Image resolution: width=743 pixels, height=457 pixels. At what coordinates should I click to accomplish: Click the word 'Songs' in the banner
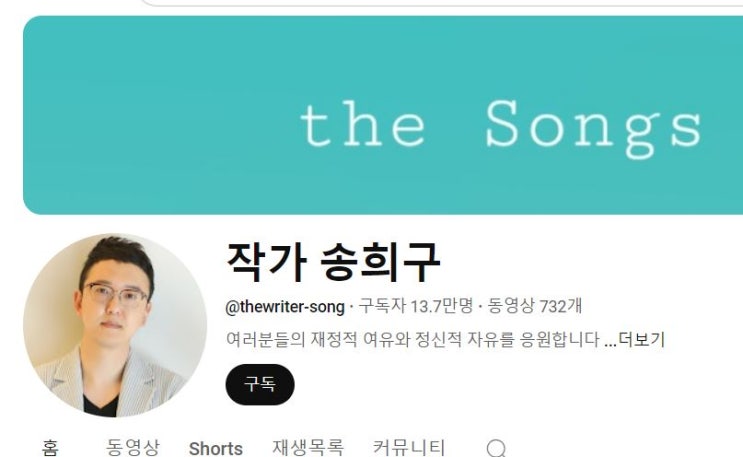click(593, 127)
